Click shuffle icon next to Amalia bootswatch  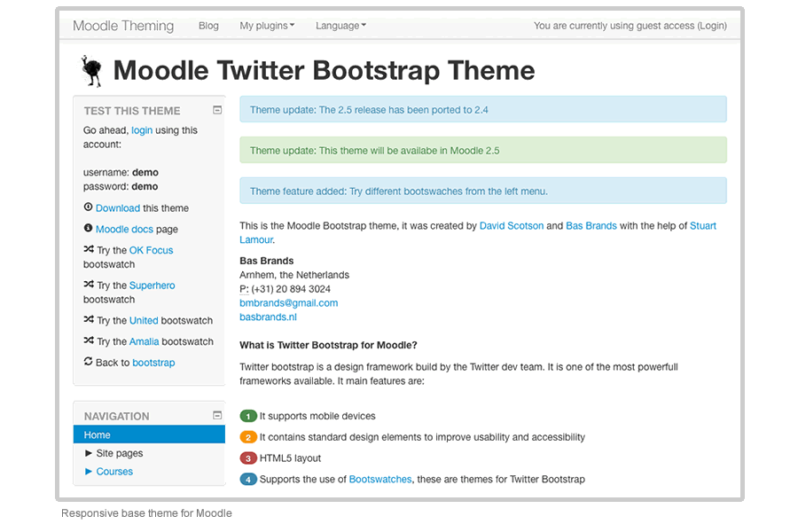89,341
